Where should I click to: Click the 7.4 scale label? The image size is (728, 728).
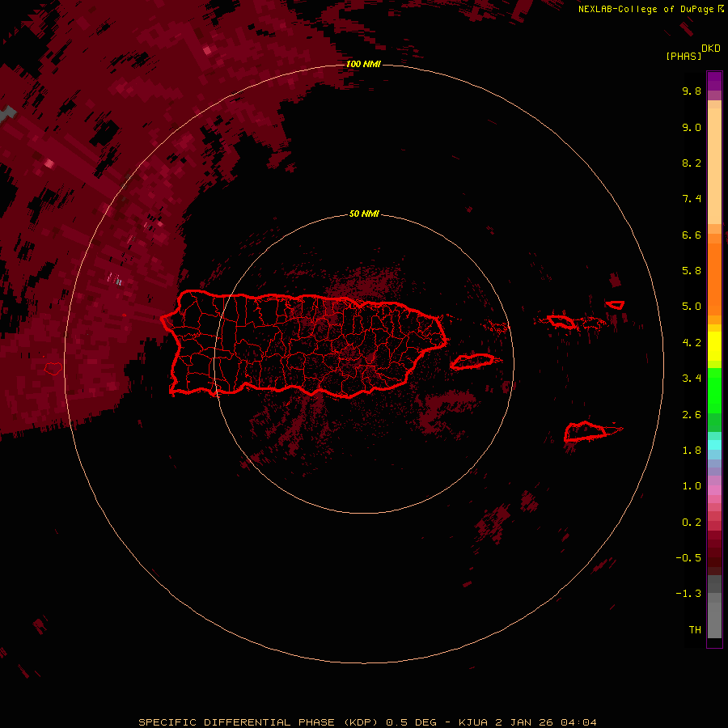692,199
